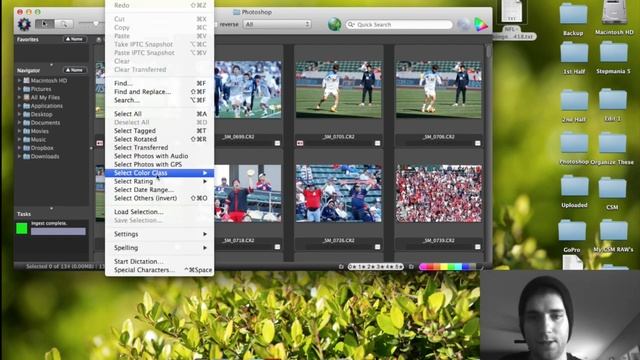
Task: Click in the Quick Search field
Action: tap(399, 24)
